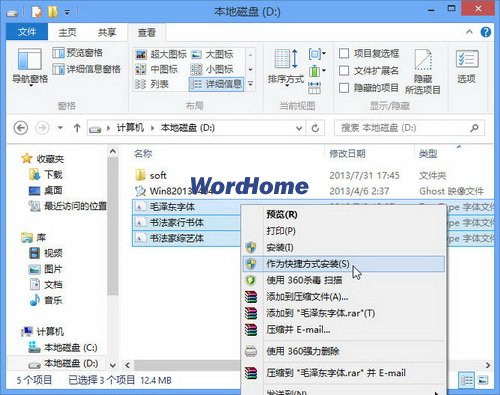The width and height of the screenshot is (500, 395).
Task: Select Extra large icons (超大图标) layout
Action: pyautogui.click(x=161, y=54)
